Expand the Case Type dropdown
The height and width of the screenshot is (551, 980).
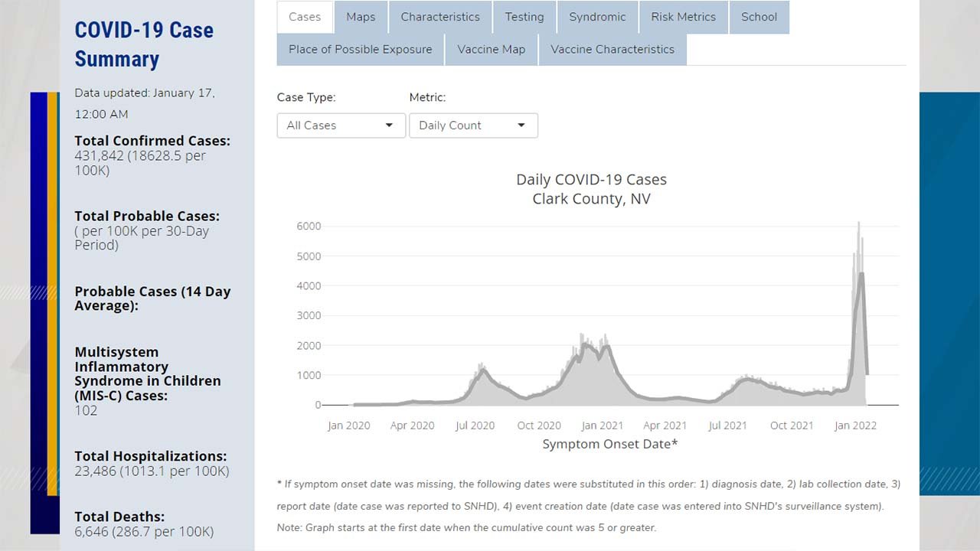(x=341, y=126)
